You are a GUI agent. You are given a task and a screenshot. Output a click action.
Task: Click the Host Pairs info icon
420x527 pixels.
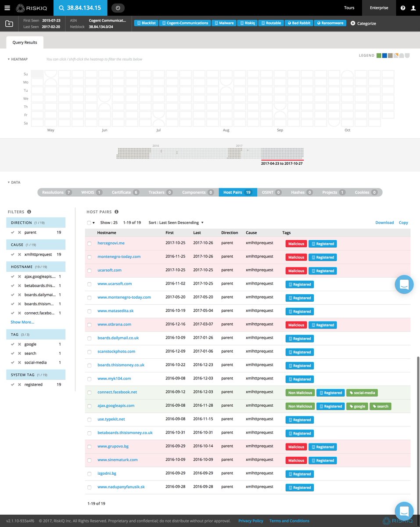(x=117, y=212)
